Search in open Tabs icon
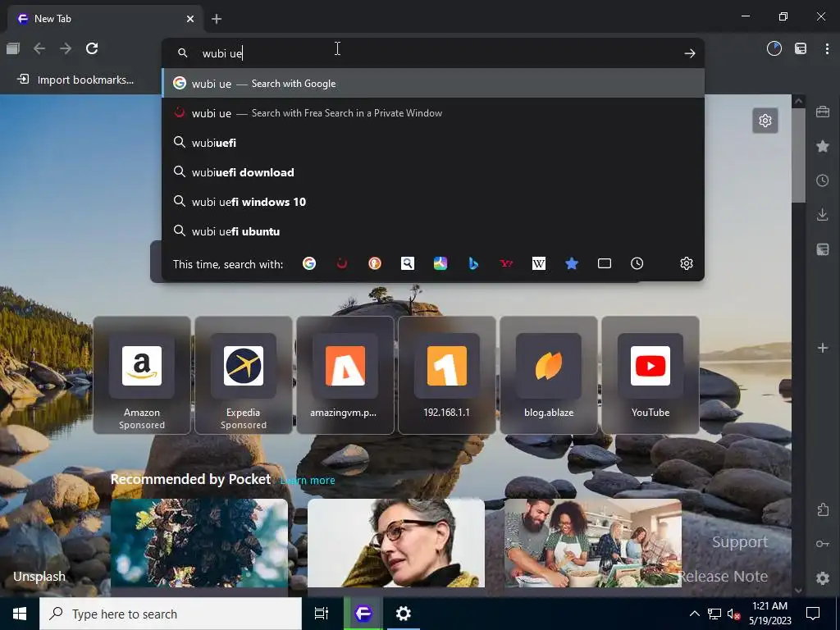Screen dimensions: 840x630 tap(605, 263)
